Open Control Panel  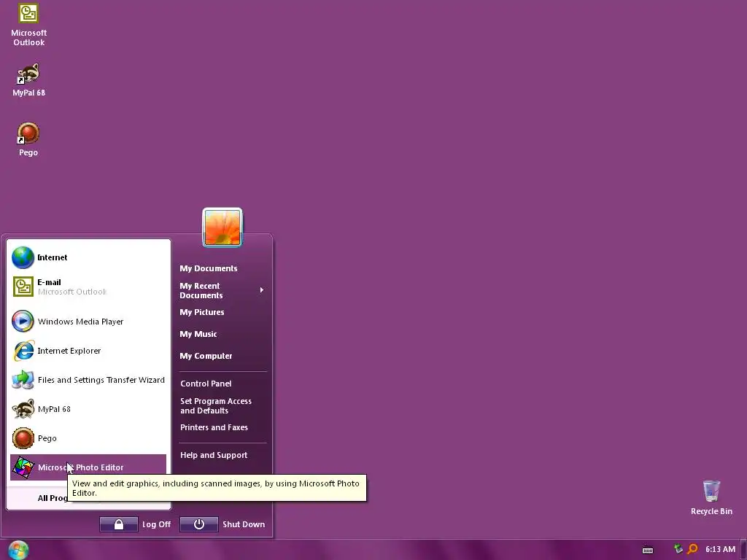pos(206,384)
